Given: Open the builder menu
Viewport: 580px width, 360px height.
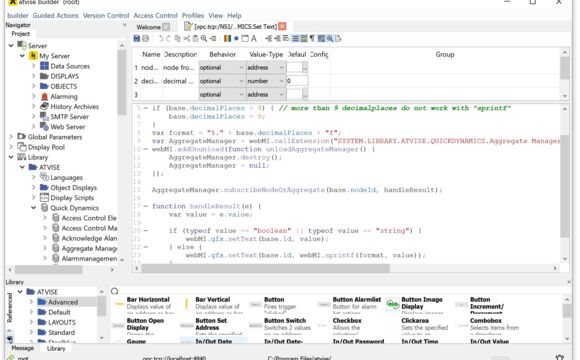Looking at the screenshot, I should point(18,16).
